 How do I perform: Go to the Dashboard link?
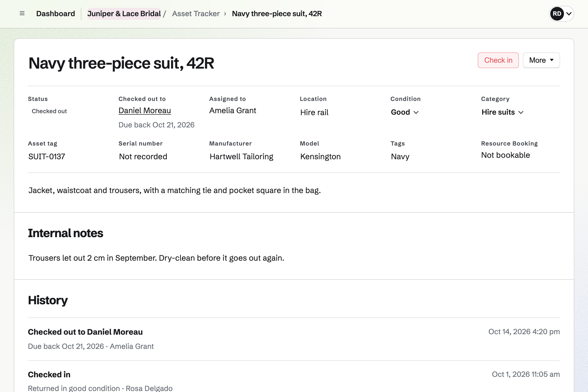[x=56, y=13]
